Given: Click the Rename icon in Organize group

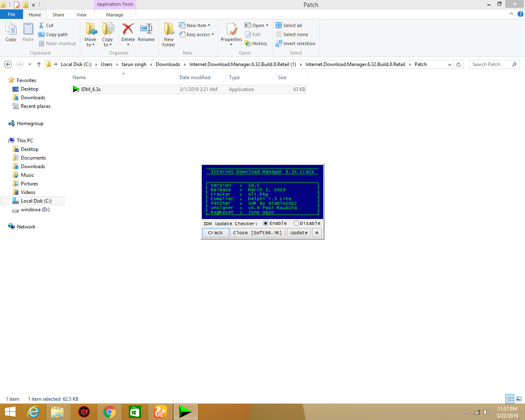Looking at the screenshot, I should point(146,29).
